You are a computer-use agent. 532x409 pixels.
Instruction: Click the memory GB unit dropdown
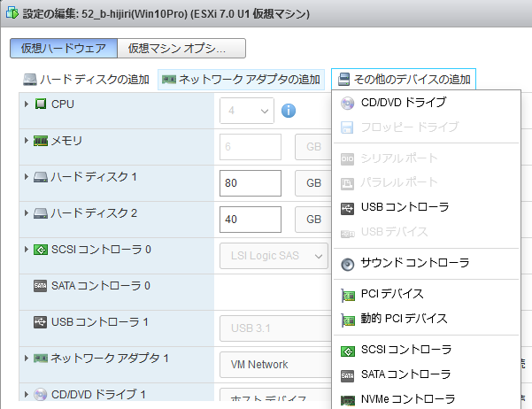tap(313, 147)
